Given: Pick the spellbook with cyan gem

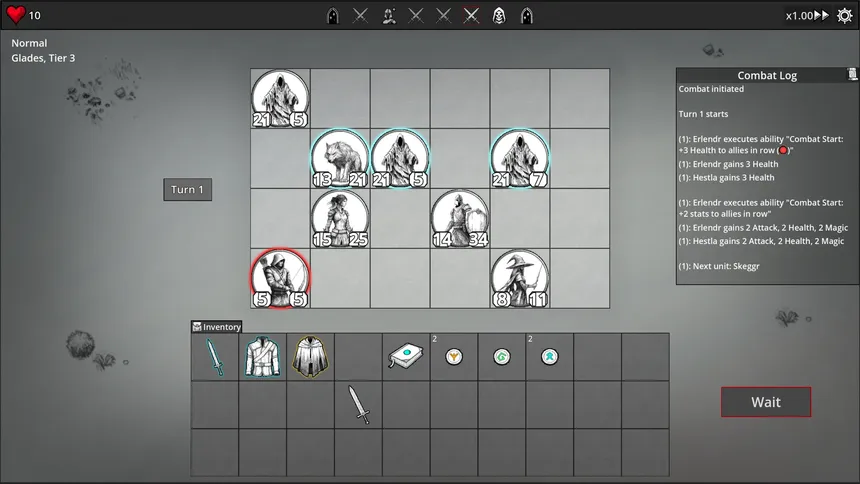Looking at the screenshot, I should pos(406,357).
